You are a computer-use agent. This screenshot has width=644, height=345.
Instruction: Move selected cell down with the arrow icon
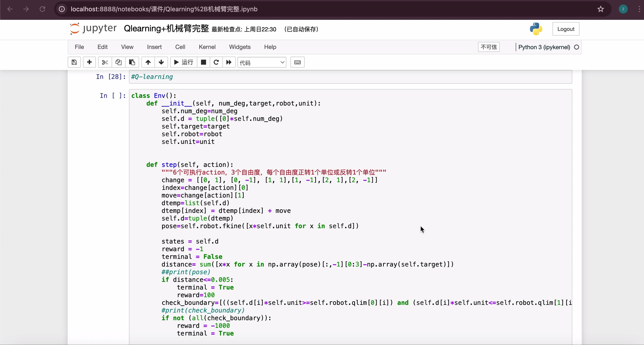(161, 62)
